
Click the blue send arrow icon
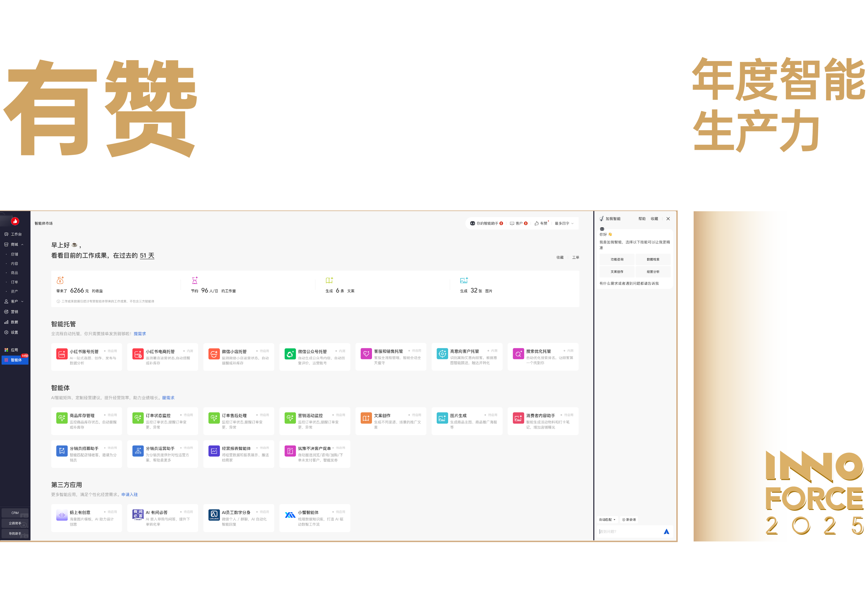click(666, 531)
